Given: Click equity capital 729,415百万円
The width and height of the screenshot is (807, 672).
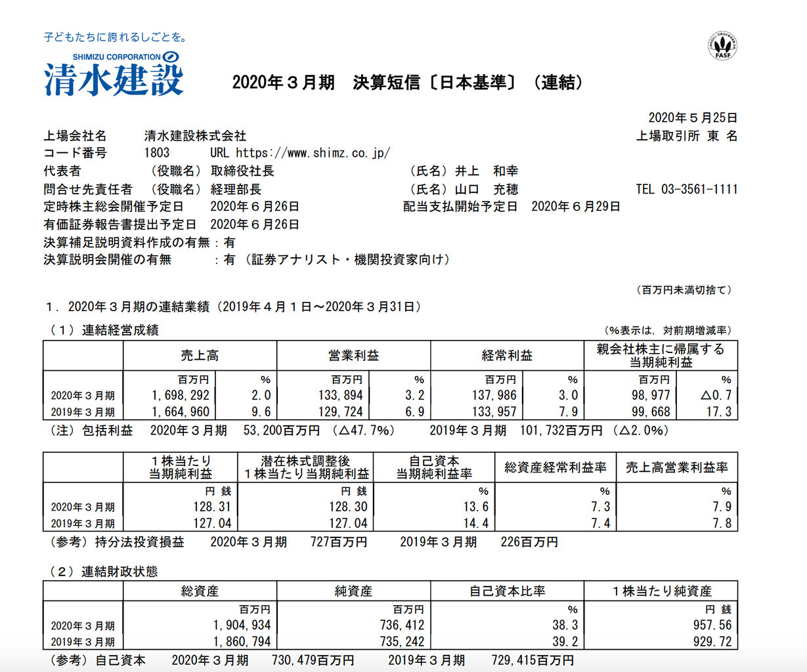Looking at the screenshot, I should tap(533, 660).
